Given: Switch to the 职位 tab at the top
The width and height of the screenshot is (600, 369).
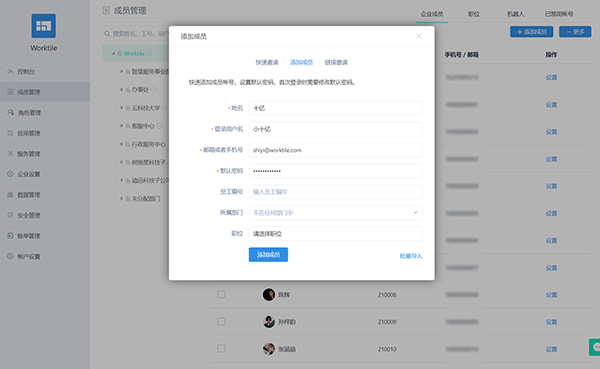Looking at the screenshot, I should point(474,14).
